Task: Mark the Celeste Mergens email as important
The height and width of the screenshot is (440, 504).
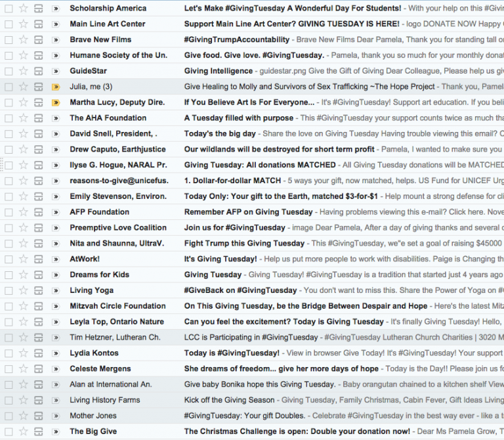Action: [56, 369]
